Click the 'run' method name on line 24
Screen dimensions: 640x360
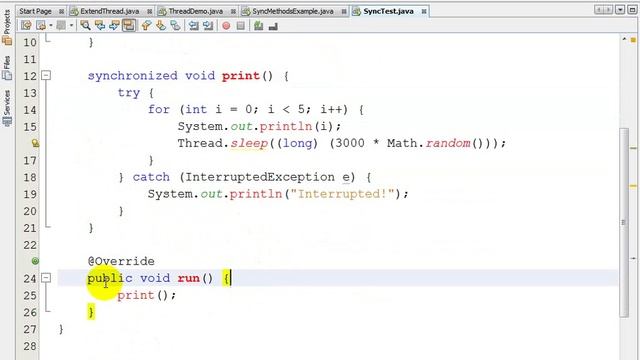189,278
